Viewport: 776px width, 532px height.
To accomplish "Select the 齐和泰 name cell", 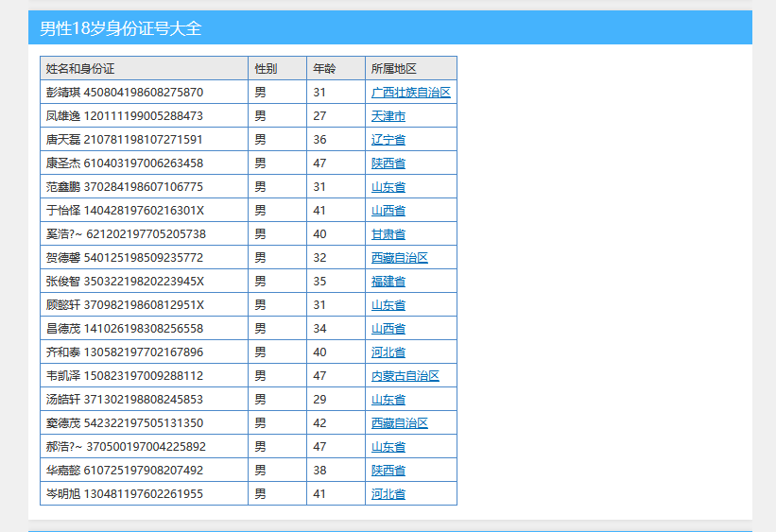I will (x=144, y=352).
